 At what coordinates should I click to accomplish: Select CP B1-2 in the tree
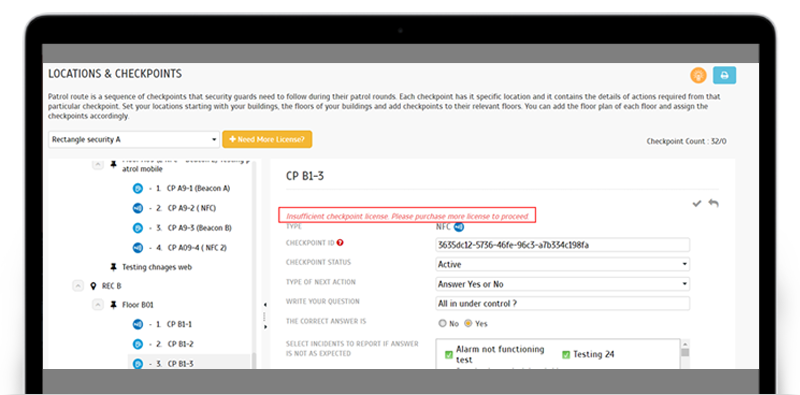click(180, 344)
